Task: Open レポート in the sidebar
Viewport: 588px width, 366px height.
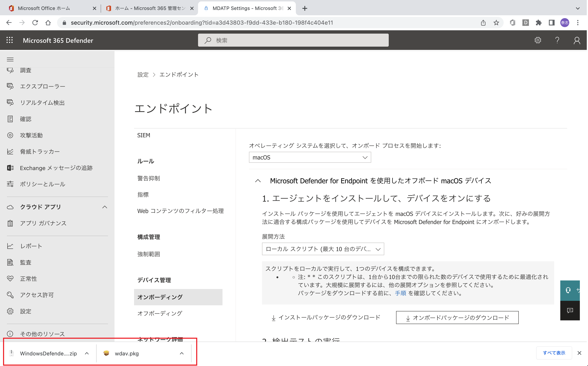Action: 31,246
